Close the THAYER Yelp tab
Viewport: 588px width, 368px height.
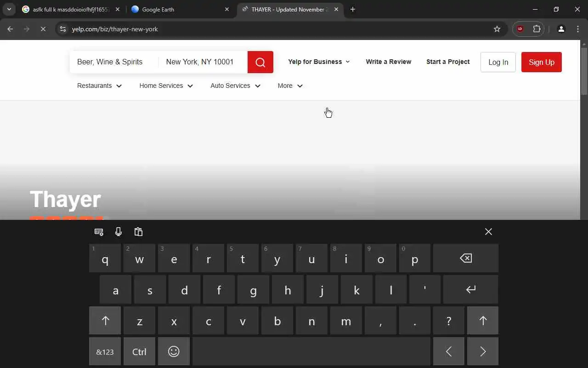[336, 9]
